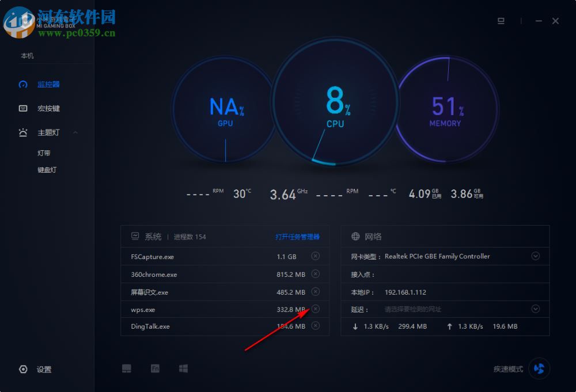Click the display mode icon in title bar

501,21
